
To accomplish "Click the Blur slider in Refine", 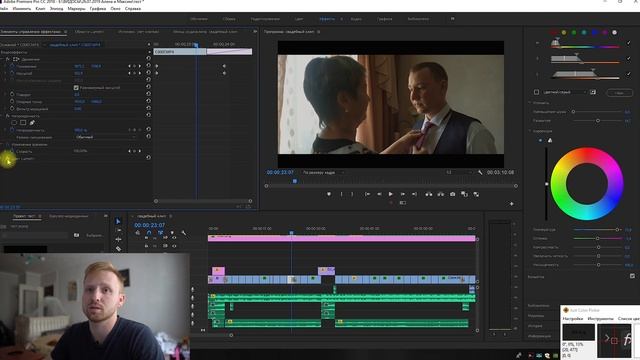I will (598, 121).
